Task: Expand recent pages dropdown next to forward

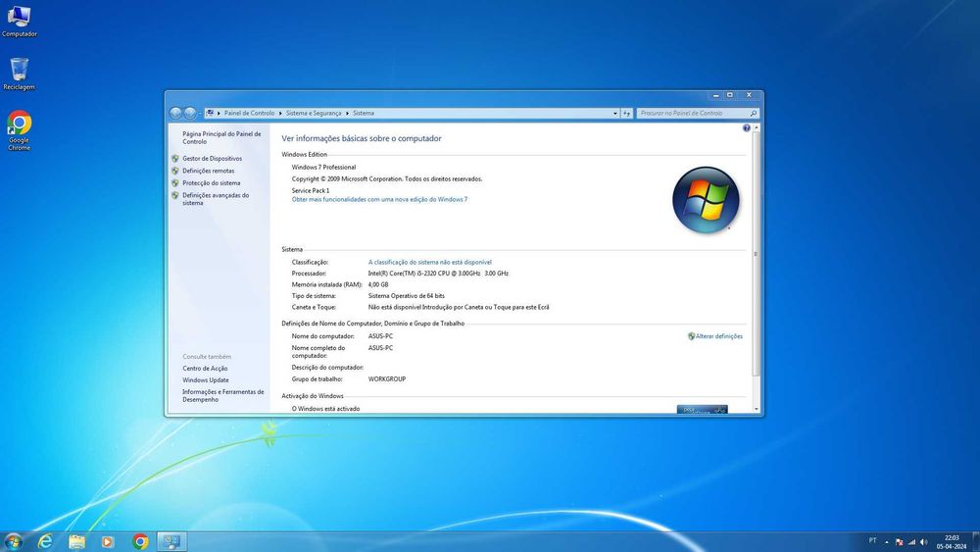Action: [x=199, y=113]
